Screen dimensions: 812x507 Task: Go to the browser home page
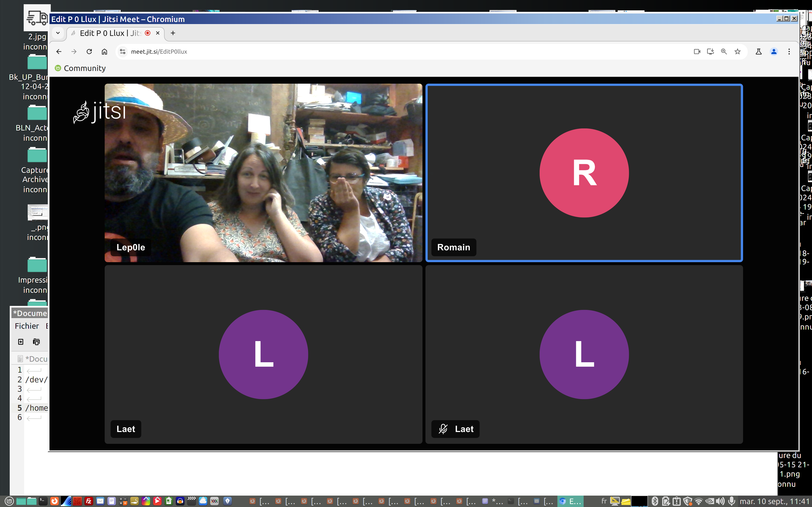104,52
